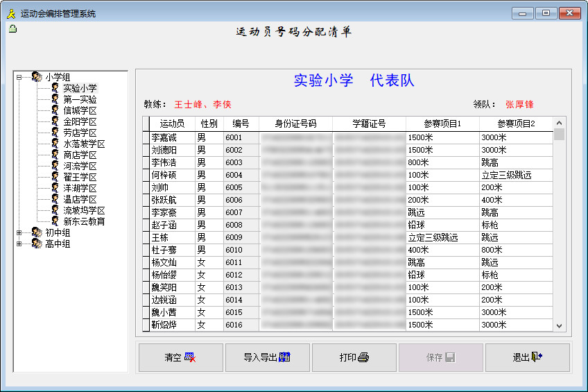588x392 pixels.
Task: Click the person icon beside 金阳学区
Action: 55,121
